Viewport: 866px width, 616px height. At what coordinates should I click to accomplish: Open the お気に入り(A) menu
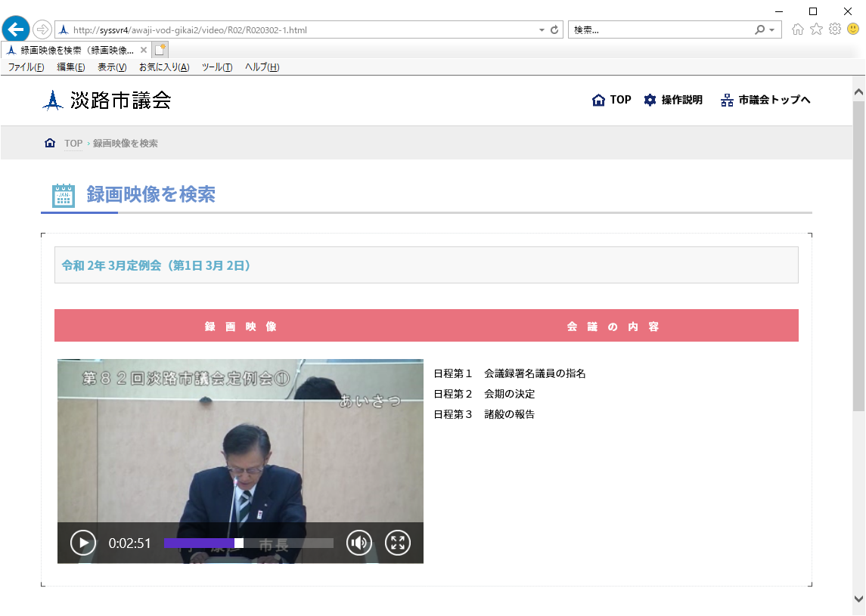point(164,67)
